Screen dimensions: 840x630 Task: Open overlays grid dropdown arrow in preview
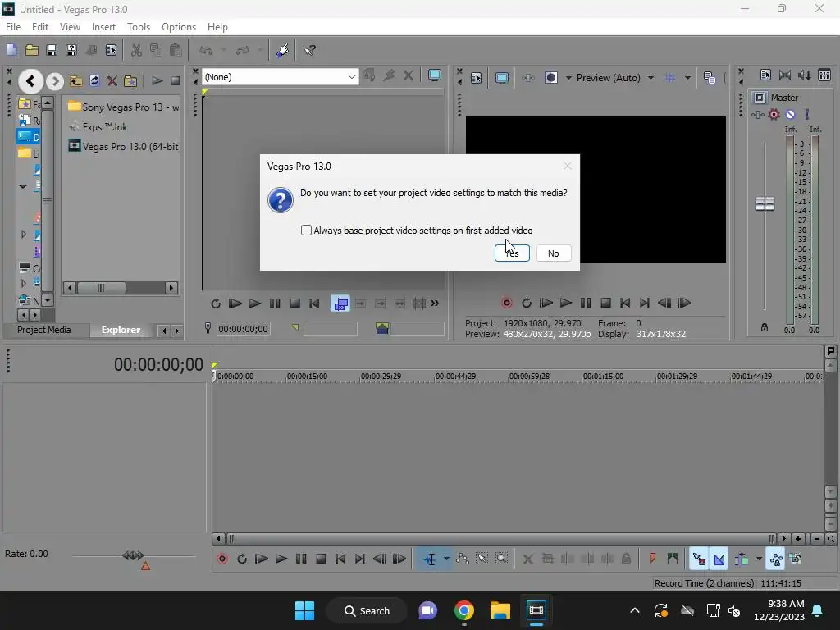[x=687, y=78]
